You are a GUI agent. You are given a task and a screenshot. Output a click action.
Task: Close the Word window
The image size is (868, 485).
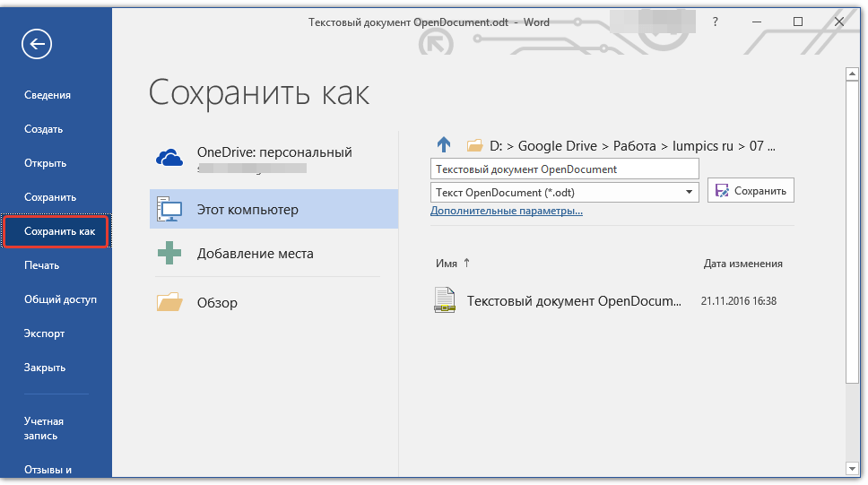click(x=839, y=22)
